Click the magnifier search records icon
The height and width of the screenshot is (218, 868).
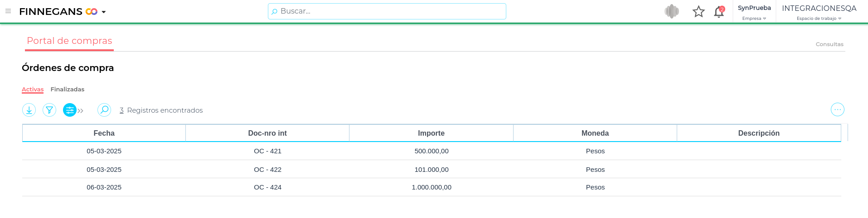(104, 110)
